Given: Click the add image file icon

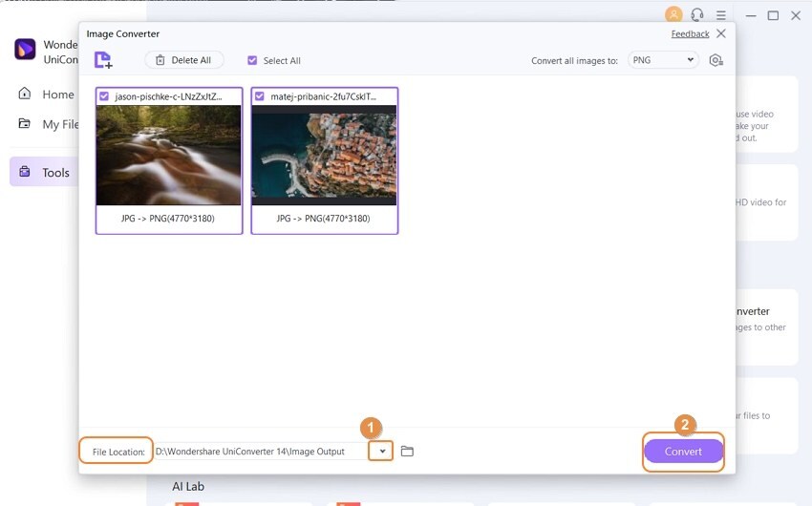Looking at the screenshot, I should (103, 60).
